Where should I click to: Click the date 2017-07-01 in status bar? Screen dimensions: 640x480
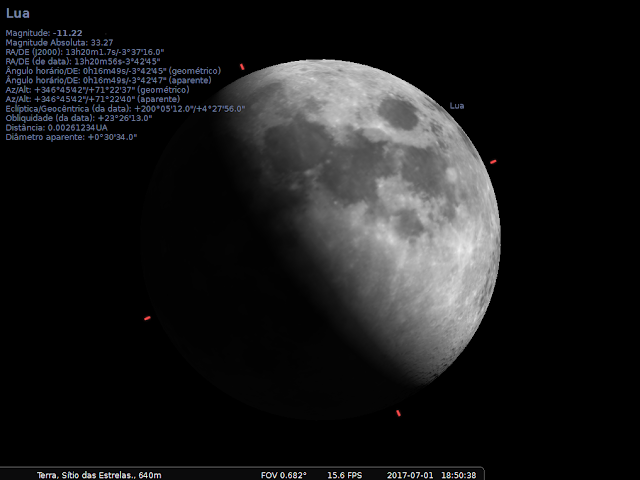click(410, 475)
